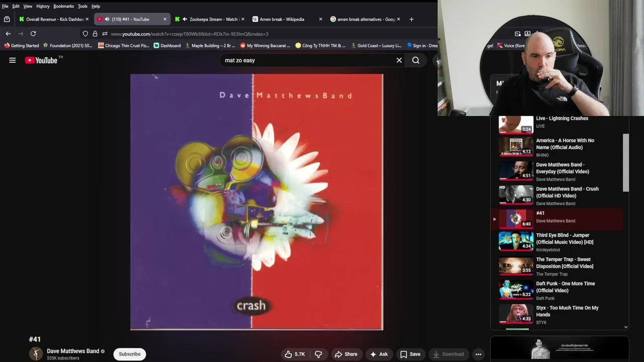Open the ad thumbnail below the playlist
This screenshot has width=644, height=362.
tap(559, 348)
